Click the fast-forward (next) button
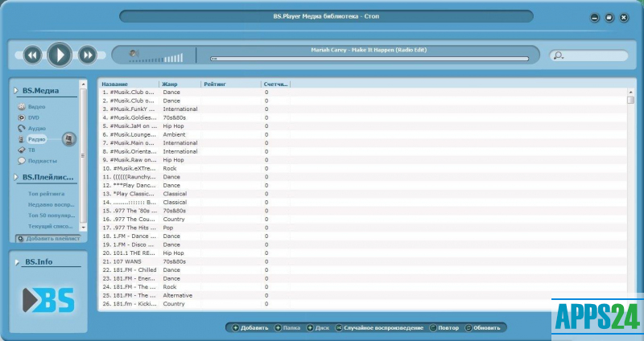This screenshot has width=644, height=341. 87,55
